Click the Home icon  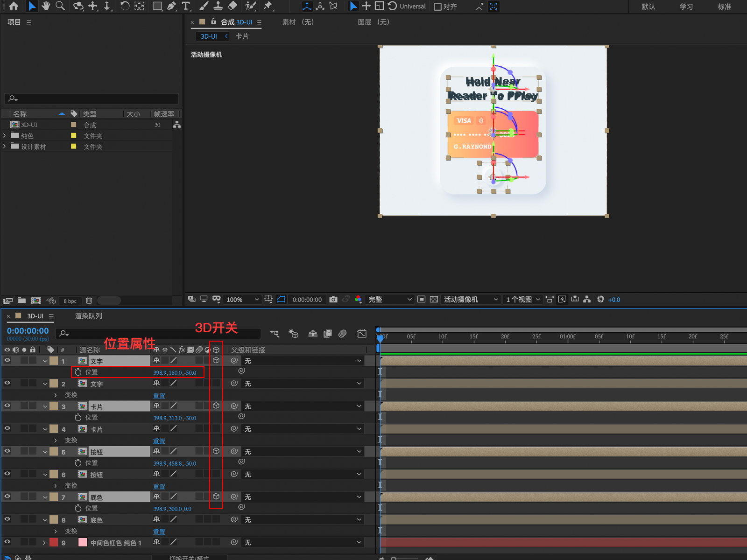point(14,6)
